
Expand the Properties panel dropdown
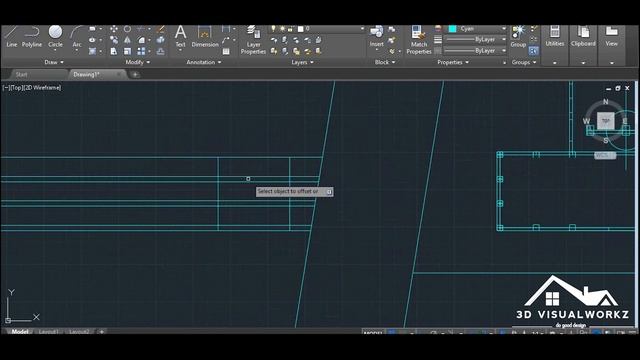pyautogui.click(x=453, y=62)
